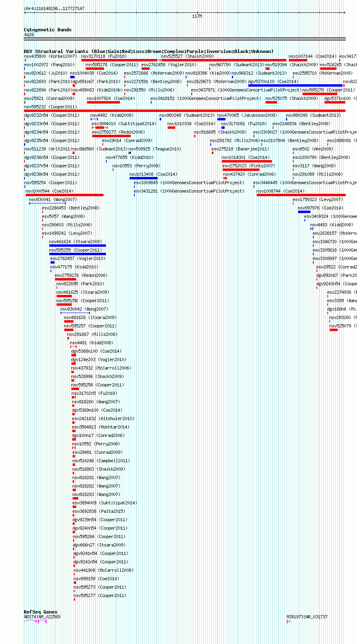Image resolution: width=357 pixels, height=644 pixels.
Task: Select nsv830042 (Wong2007) variant
Action: click(84, 309)
